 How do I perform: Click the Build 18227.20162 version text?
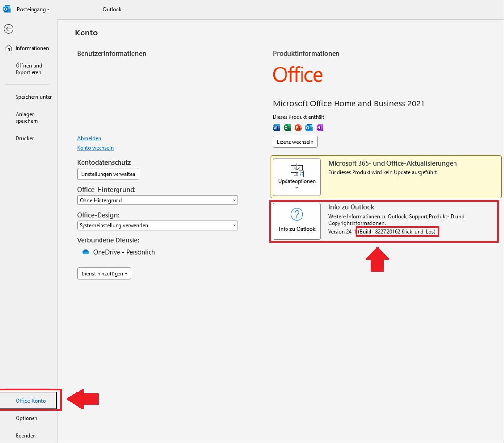pyautogui.click(x=397, y=232)
